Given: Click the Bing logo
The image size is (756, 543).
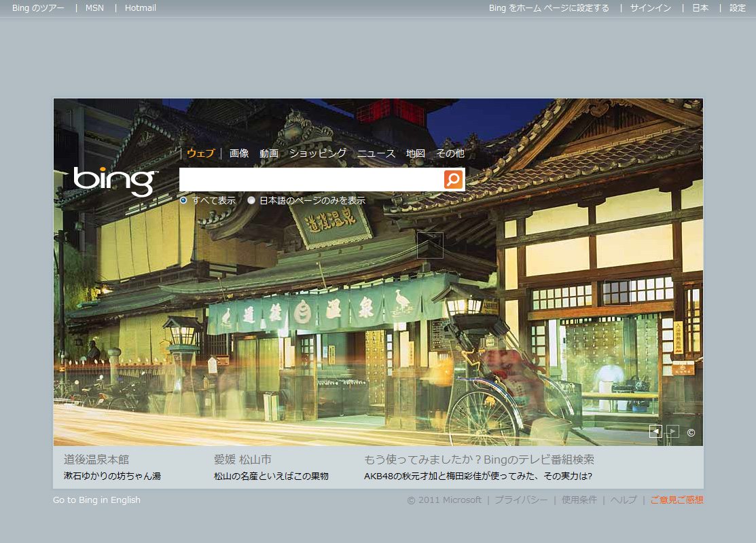Looking at the screenshot, I should click(115, 181).
